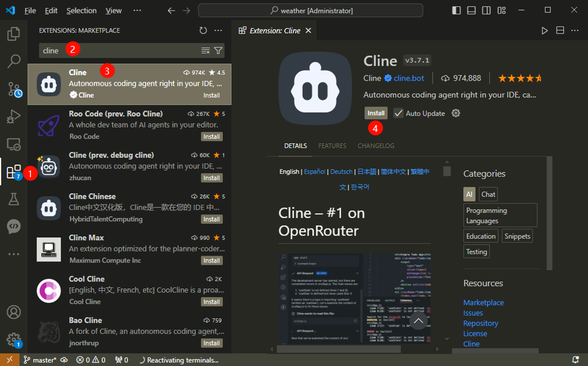Toggle the Auto Update checkbox
This screenshot has width=588, height=366.
point(398,113)
